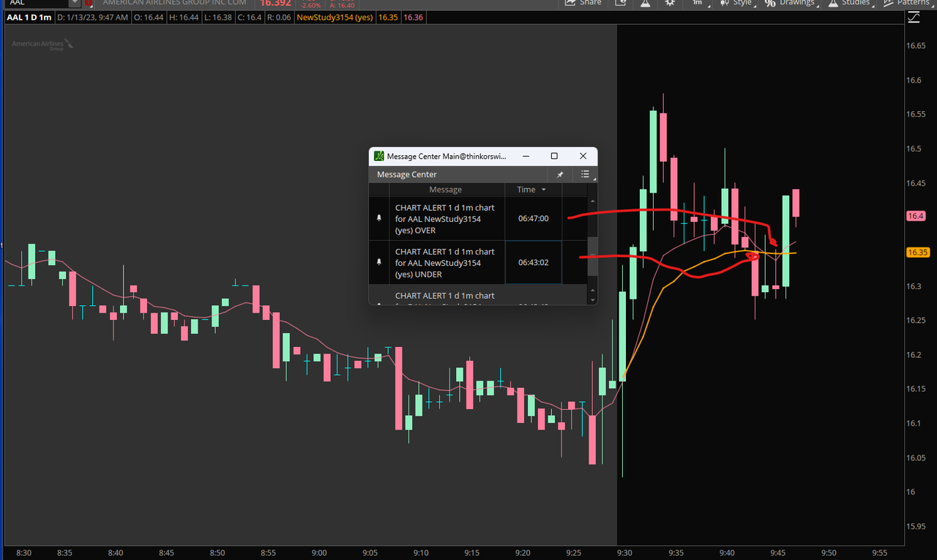Open chart settings gear icon
The height and width of the screenshot is (560, 937).
(x=670, y=4)
